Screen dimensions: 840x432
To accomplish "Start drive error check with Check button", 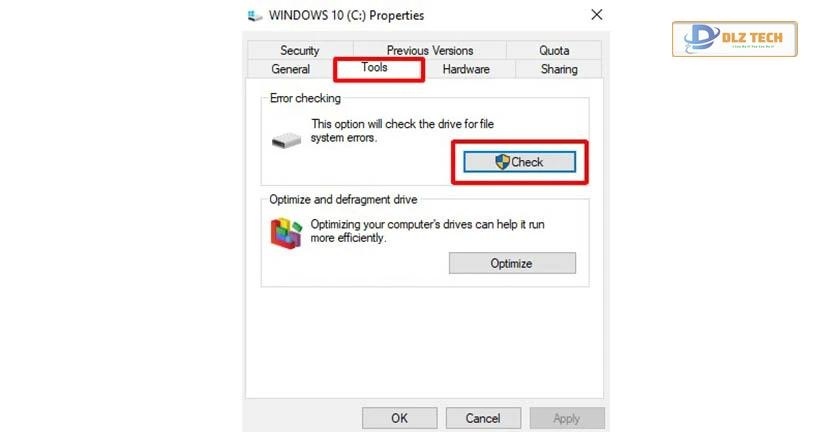I will (520, 162).
